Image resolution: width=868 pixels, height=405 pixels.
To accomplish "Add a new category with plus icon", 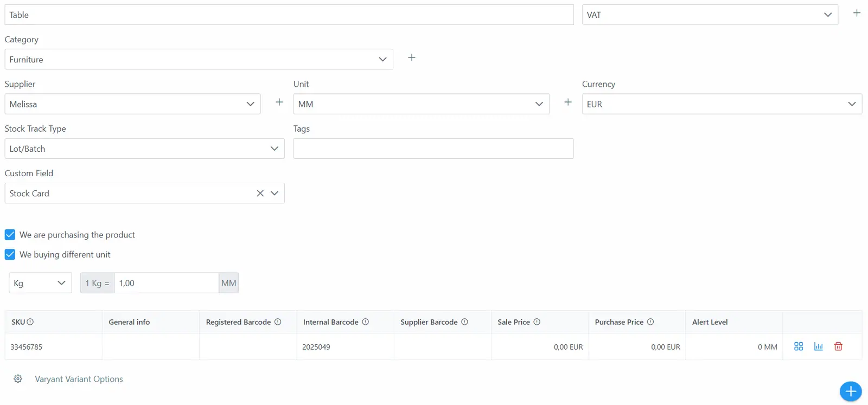I will pos(412,57).
